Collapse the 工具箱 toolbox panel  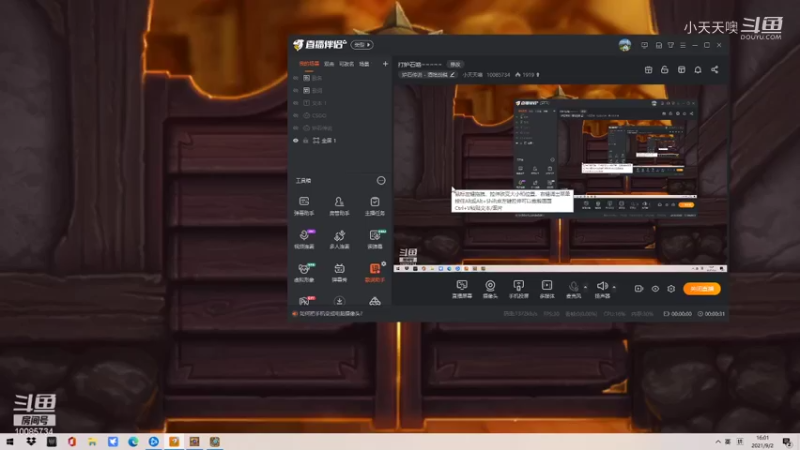point(381,181)
